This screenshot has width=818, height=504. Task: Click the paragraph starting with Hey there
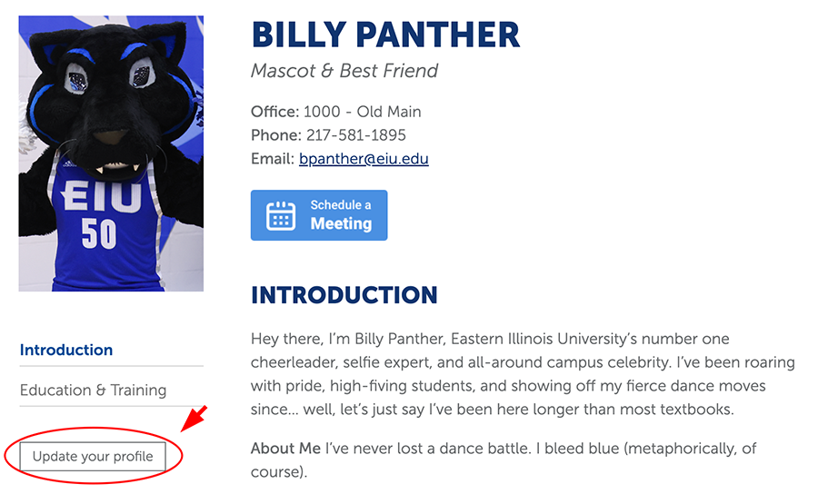pyautogui.click(x=523, y=374)
